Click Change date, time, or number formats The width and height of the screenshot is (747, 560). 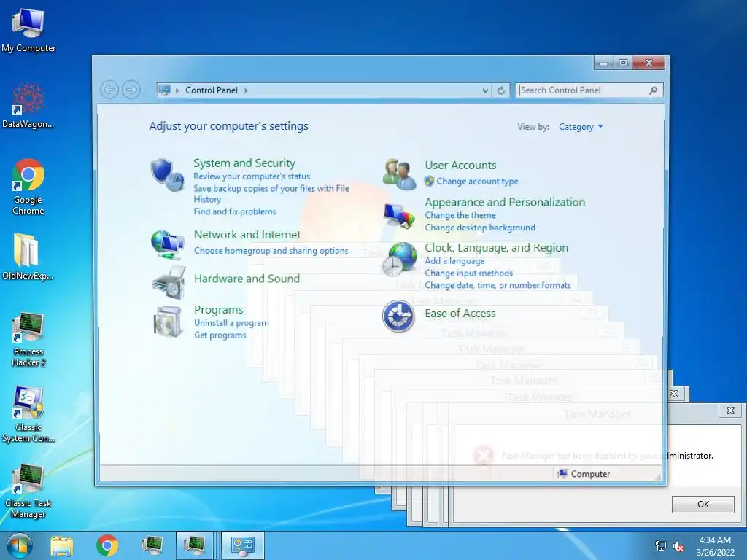[x=498, y=285]
